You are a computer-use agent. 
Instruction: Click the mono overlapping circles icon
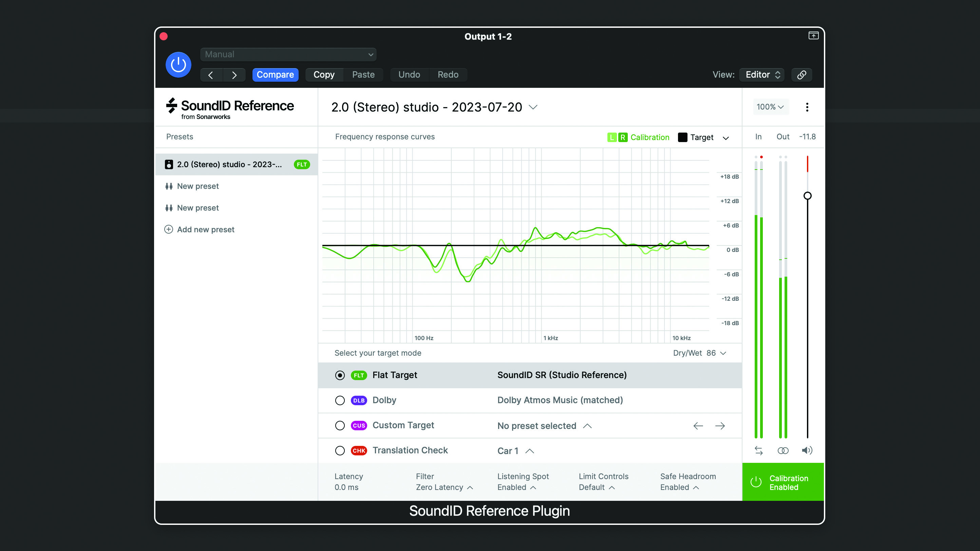(783, 451)
